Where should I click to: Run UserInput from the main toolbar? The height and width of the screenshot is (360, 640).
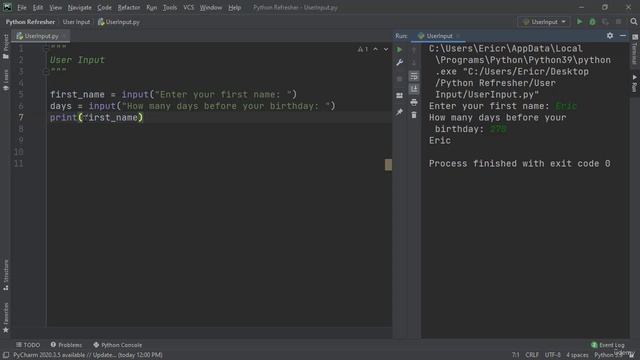[579, 22]
